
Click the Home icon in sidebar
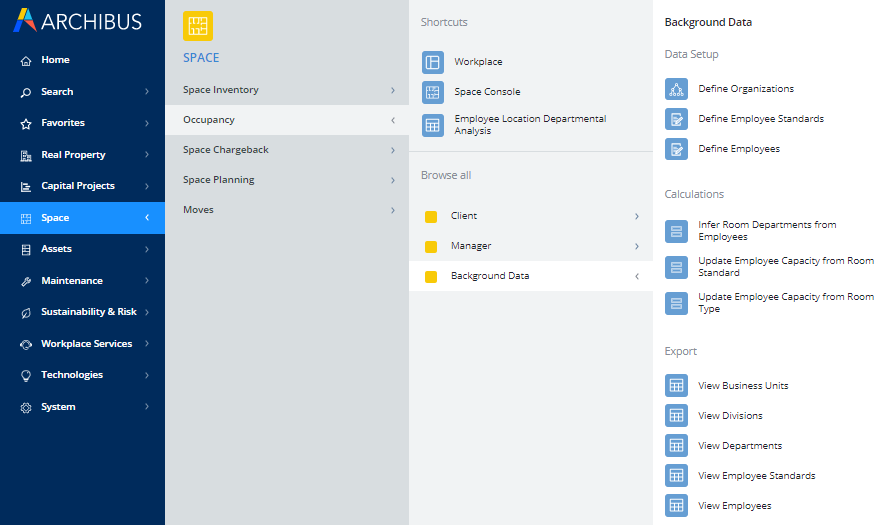pos(26,61)
